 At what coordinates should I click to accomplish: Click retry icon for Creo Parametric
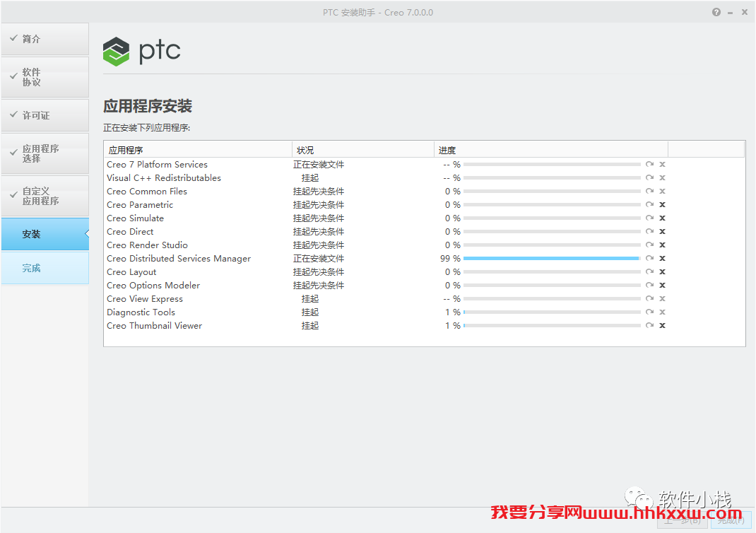(649, 204)
